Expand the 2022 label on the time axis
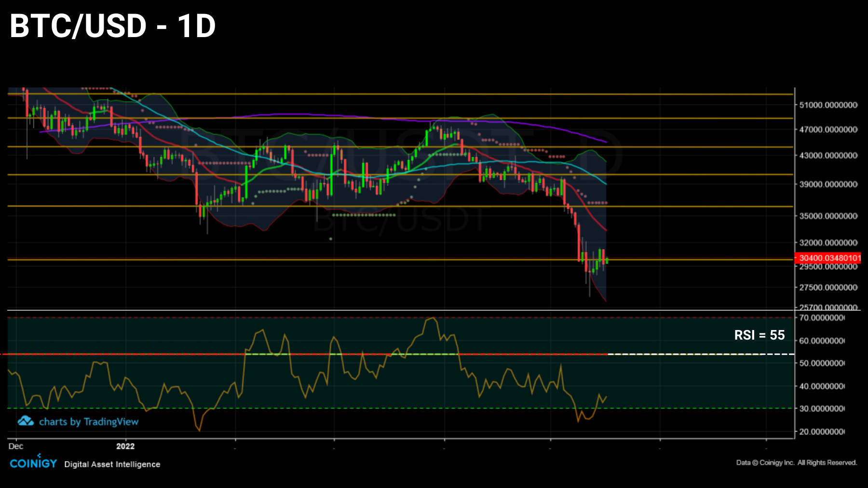 coord(126,447)
